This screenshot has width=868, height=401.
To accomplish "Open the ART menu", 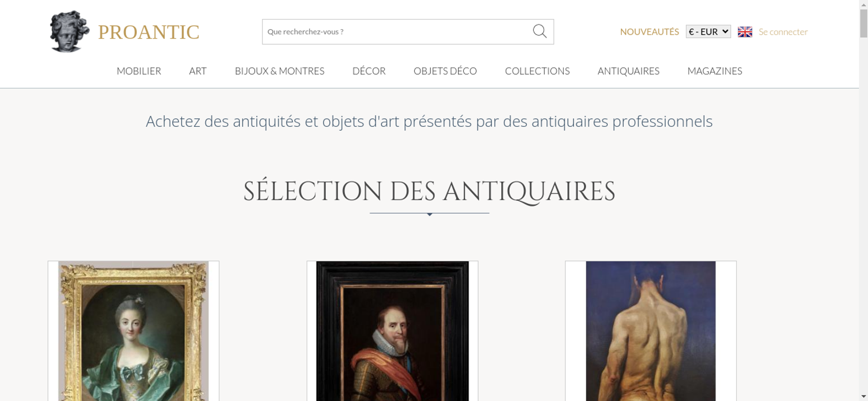I will click(x=198, y=71).
